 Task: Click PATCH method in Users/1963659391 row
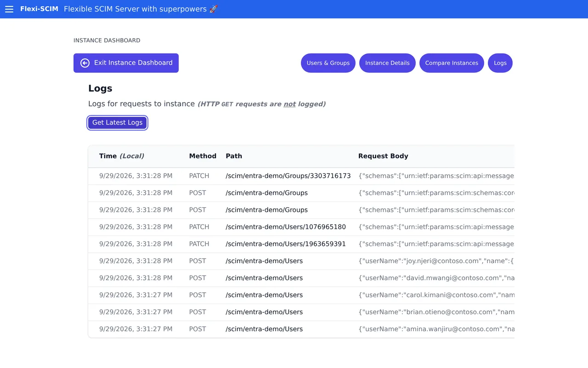pyautogui.click(x=199, y=244)
